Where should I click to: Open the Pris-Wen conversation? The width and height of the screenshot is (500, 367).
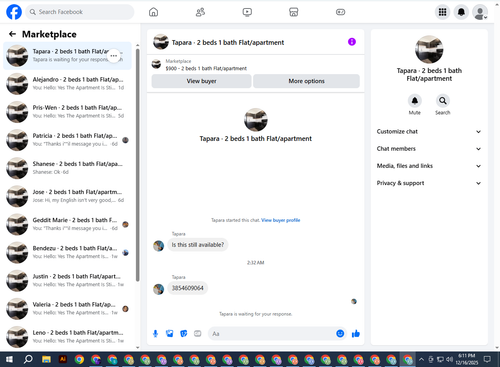pyautogui.click(x=67, y=112)
